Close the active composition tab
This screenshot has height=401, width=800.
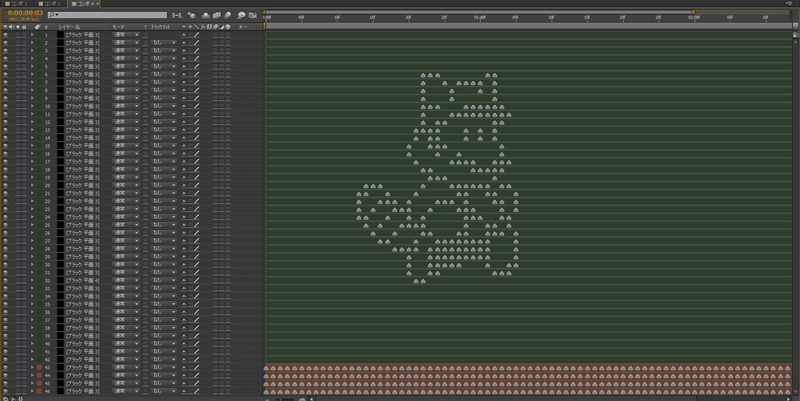click(98, 4)
